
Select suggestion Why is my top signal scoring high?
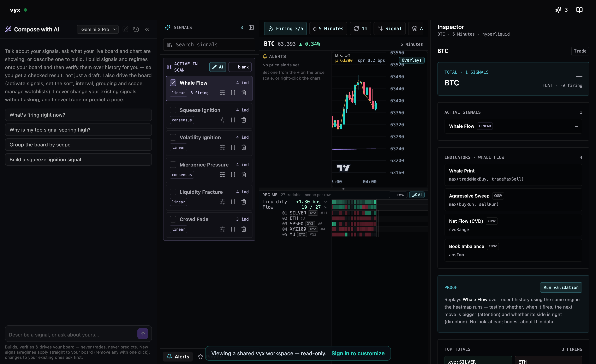pyautogui.click(x=78, y=130)
